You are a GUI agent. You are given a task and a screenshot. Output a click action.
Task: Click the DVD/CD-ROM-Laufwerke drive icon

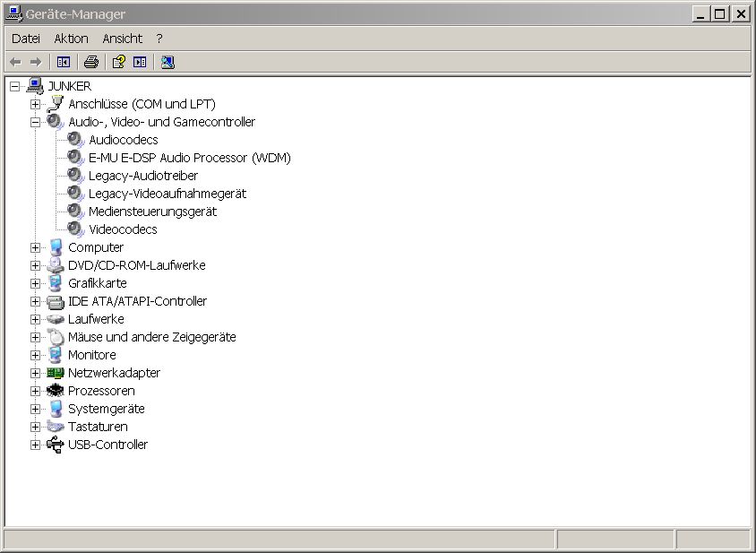tap(56, 265)
